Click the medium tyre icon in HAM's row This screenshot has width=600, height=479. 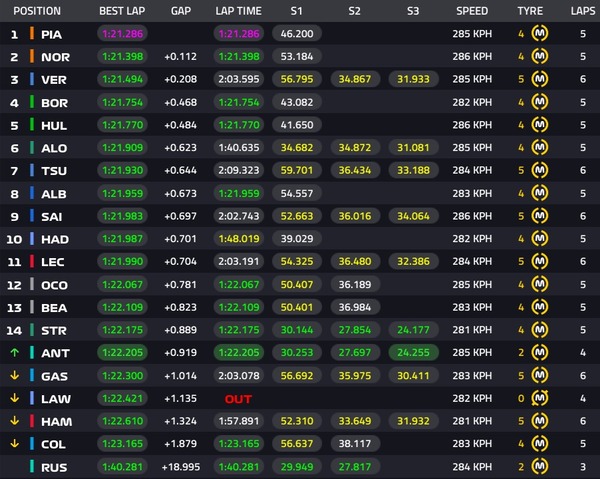[540, 421]
